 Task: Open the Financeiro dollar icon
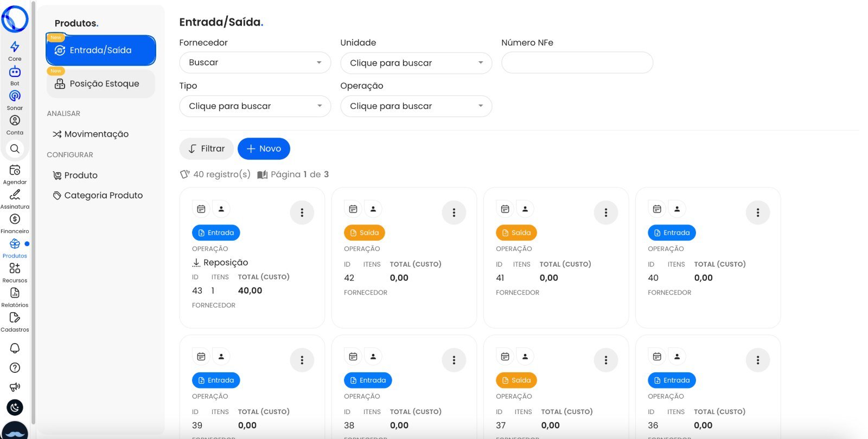pos(15,219)
